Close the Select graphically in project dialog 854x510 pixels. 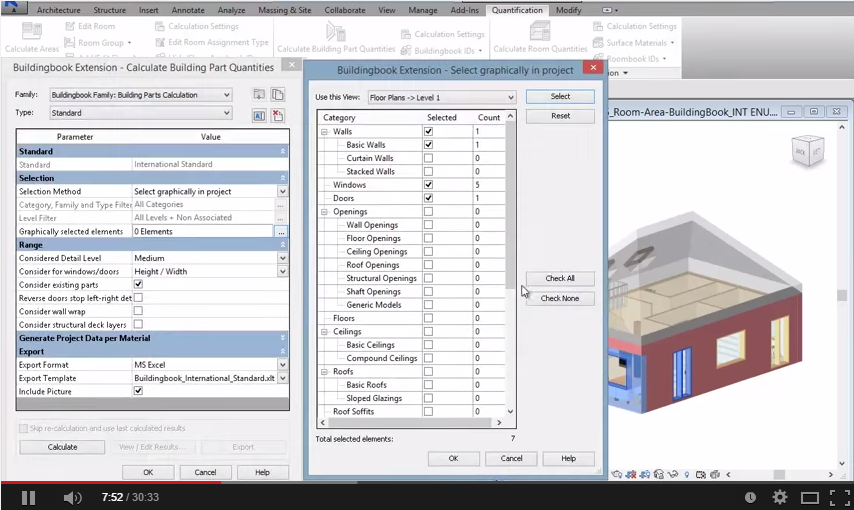[x=593, y=68]
